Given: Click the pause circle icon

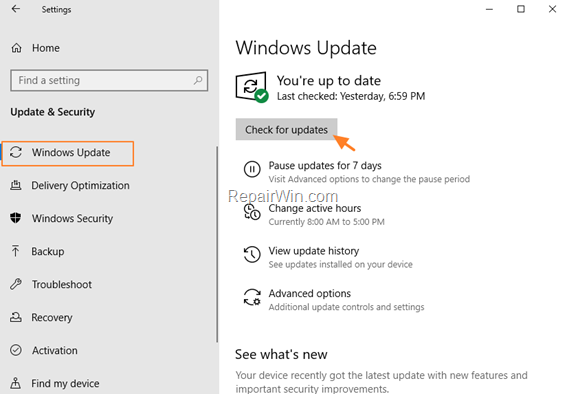Looking at the screenshot, I should 252,169.
